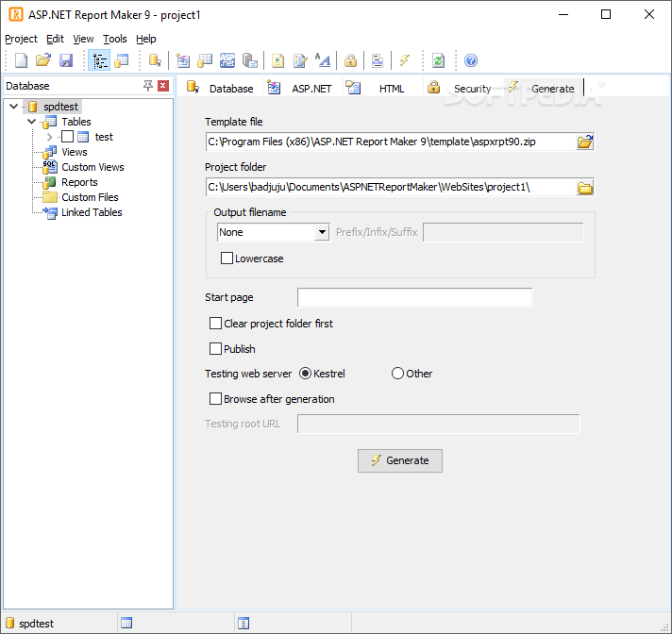Screen dimensions: 672x634
Task: Click the edit page with pencil toolbar icon
Action: tap(300, 60)
